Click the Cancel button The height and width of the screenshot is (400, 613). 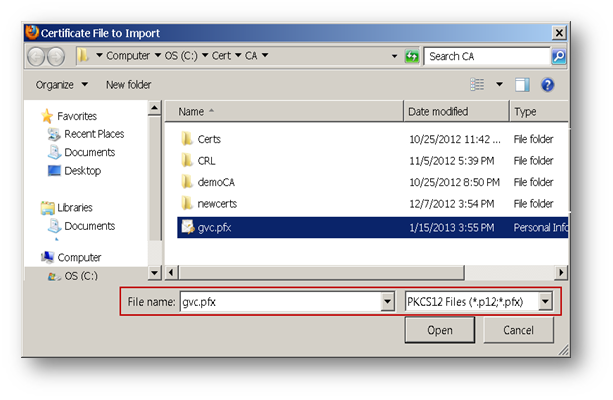tap(518, 330)
